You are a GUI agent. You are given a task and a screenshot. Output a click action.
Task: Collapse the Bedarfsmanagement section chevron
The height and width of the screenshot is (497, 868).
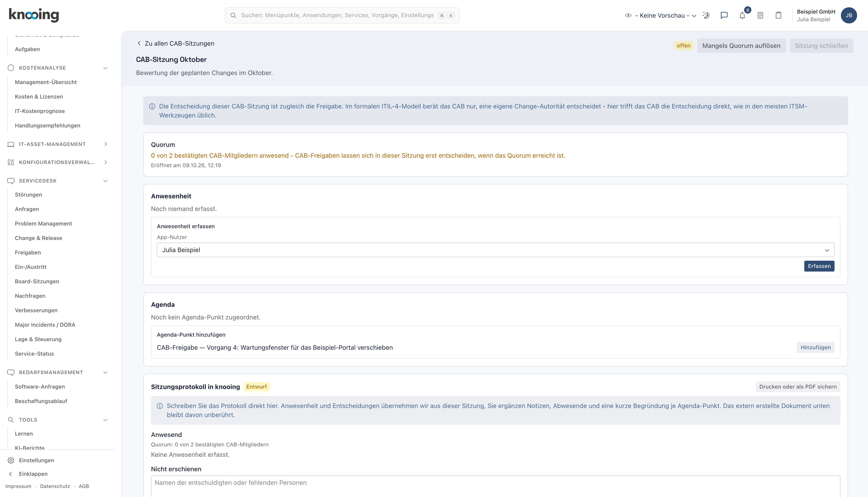(x=106, y=372)
